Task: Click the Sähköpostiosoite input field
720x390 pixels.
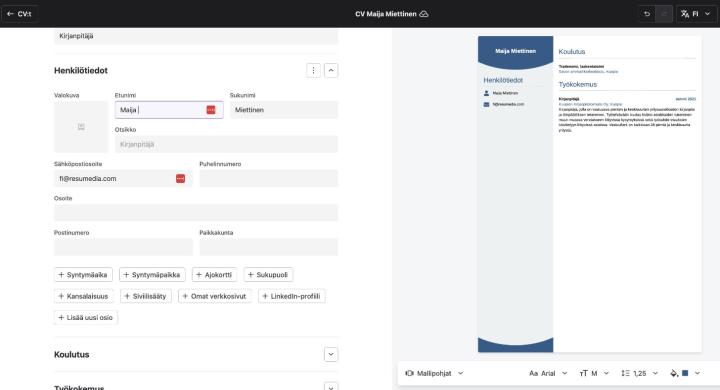Action: (123, 178)
